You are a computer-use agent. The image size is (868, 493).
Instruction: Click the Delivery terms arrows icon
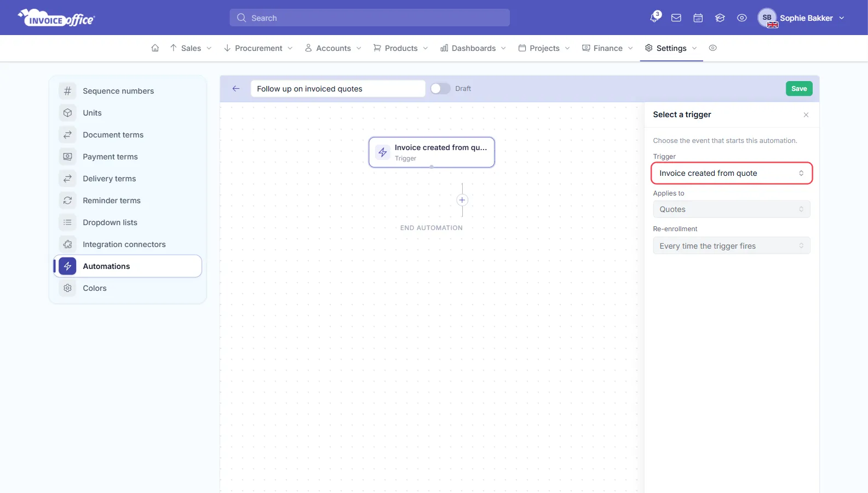(x=67, y=178)
